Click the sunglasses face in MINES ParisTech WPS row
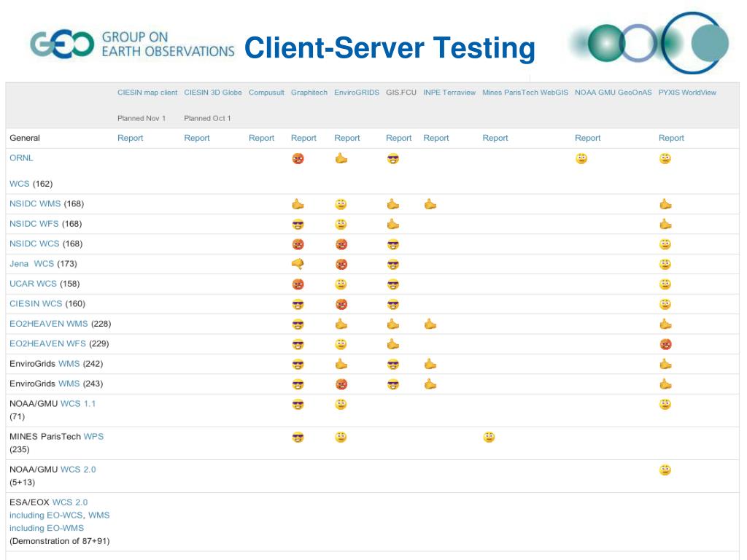747x560 pixels. (298, 437)
